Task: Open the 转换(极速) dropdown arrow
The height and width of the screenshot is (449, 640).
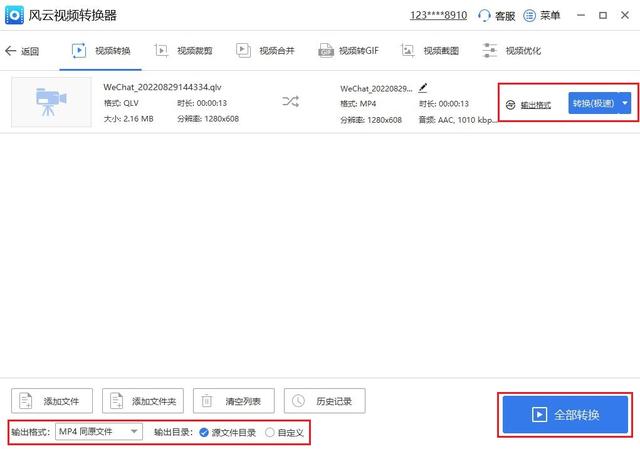Action: click(625, 103)
